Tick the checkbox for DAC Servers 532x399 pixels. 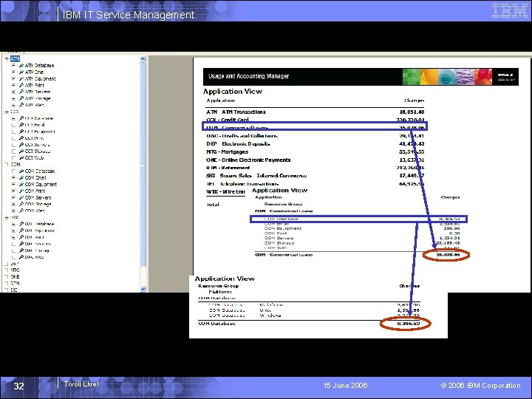click(x=13, y=244)
